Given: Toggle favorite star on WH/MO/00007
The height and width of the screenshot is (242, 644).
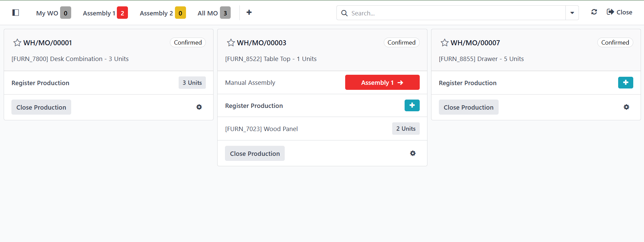Looking at the screenshot, I should (445, 43).
